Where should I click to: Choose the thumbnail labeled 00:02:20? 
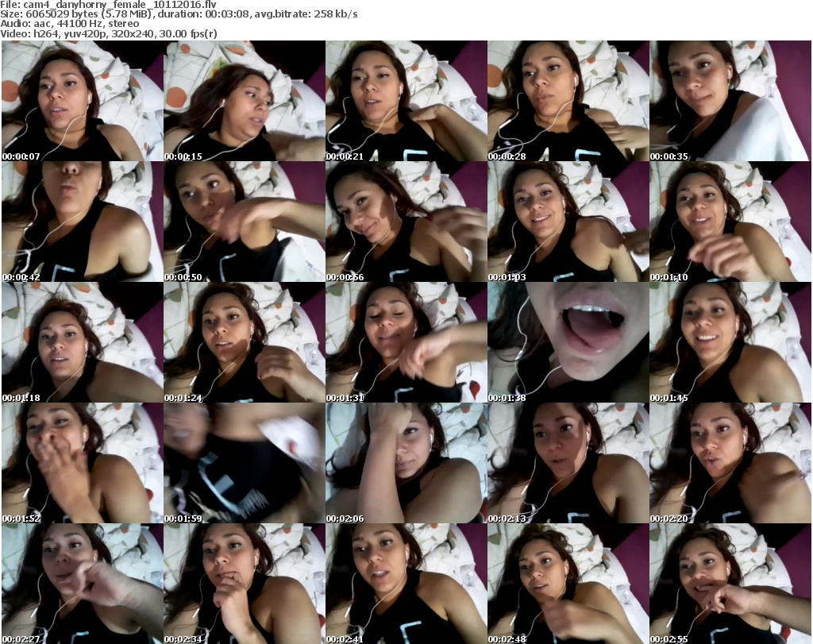pos(730,463)
